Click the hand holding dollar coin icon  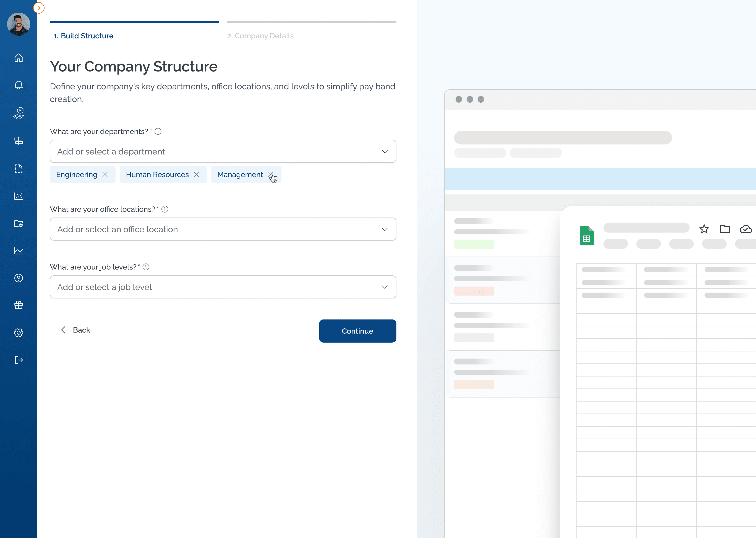point(19,113)
